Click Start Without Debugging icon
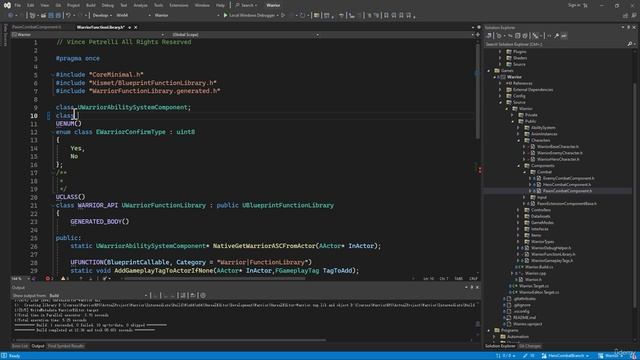The height and width of the screenshot is (360, 640). pyautogui.click(x=283, y=16)
